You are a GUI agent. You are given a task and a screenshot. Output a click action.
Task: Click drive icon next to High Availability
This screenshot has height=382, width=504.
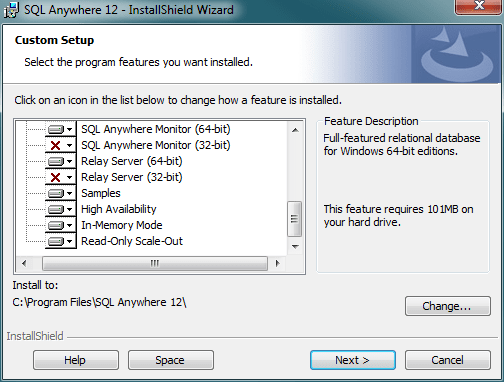point(55,209)
